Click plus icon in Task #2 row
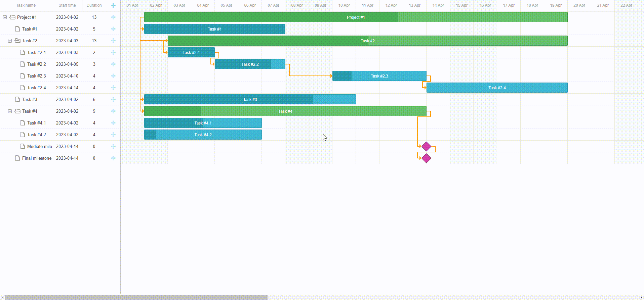The width and height of the screenshot is (644, 300). point(113,41)
